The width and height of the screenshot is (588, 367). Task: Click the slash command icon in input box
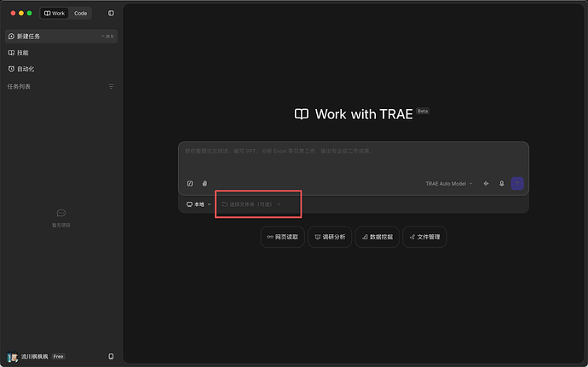(x=190, y=183)
